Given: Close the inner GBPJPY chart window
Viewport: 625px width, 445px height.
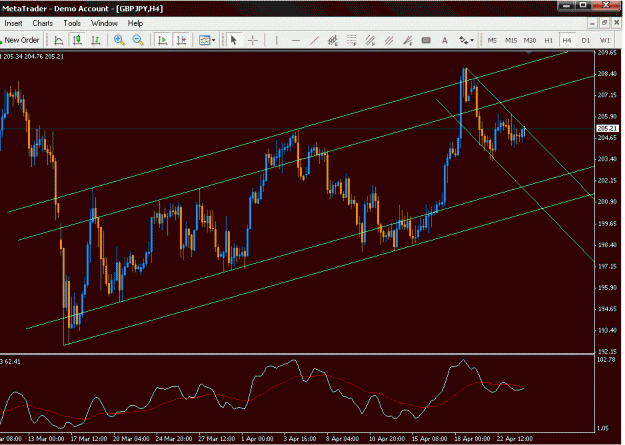Looking at the screenshot, I should 616,23.
